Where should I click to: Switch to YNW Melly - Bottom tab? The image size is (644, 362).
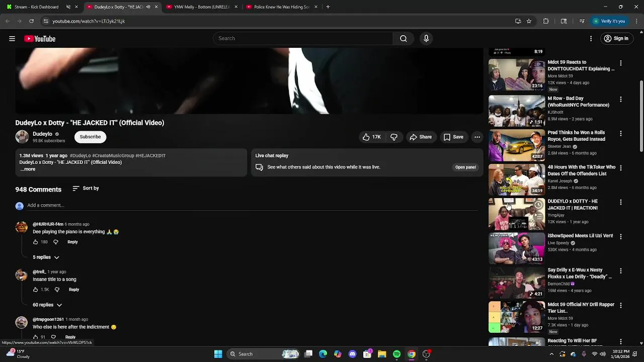(x=202, y=7)
